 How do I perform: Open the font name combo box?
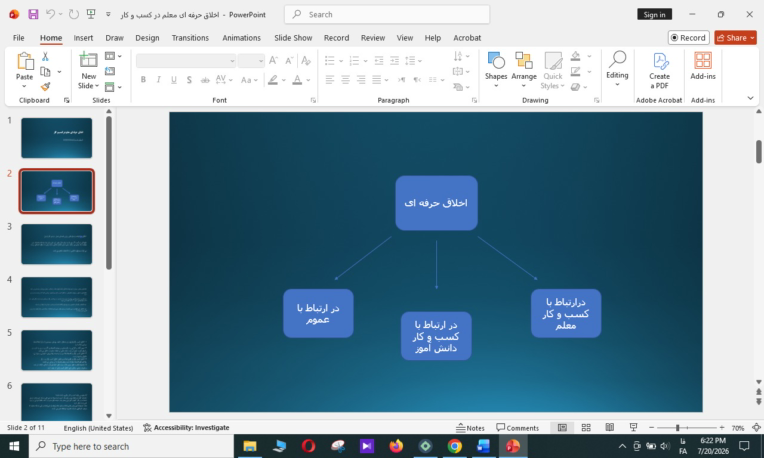[x=186, y=60]
